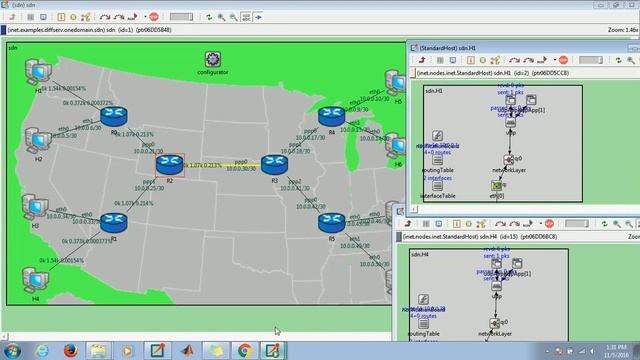Image resolution: width=640 pixels, height=360 pixels.
Task: Show module output in sdn.H1 window toolbar
Action: pyautogui.click(x=471, y=60)
